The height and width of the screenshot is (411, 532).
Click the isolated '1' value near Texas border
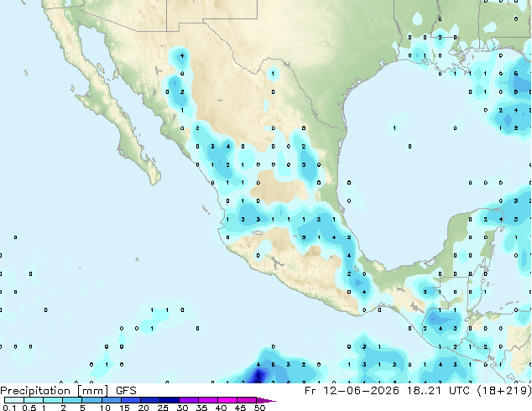[273, 74]
